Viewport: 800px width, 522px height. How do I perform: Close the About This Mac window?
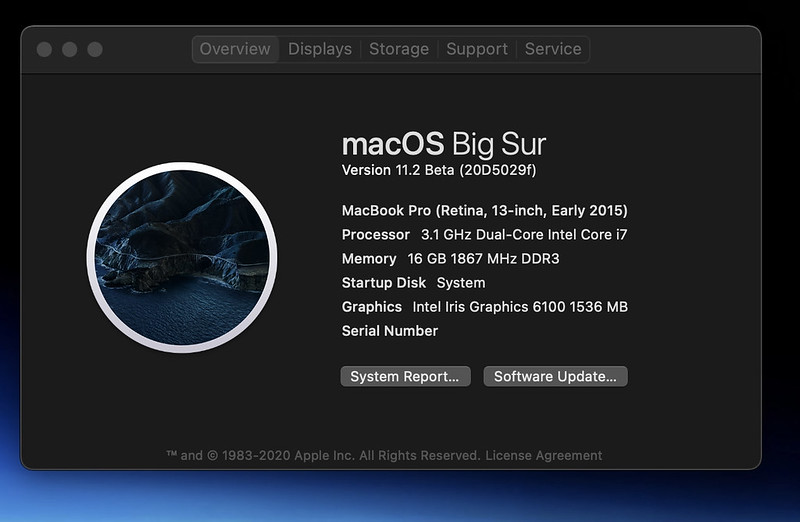[44, 49]
